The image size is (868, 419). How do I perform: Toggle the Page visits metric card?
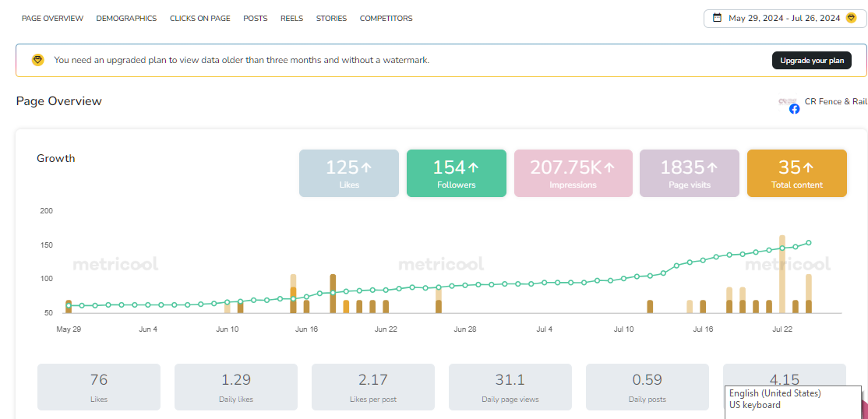pos(689,174)
